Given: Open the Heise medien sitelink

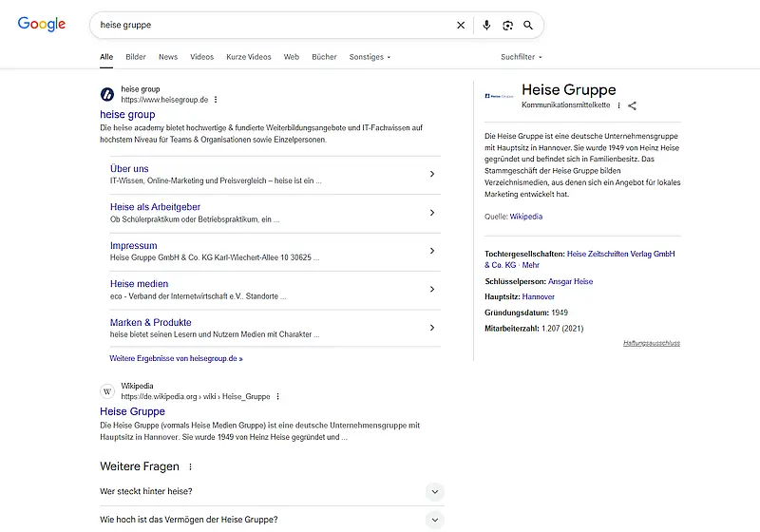Looking at the screenshot, I should pyautogui.click(x=139, y=284).
